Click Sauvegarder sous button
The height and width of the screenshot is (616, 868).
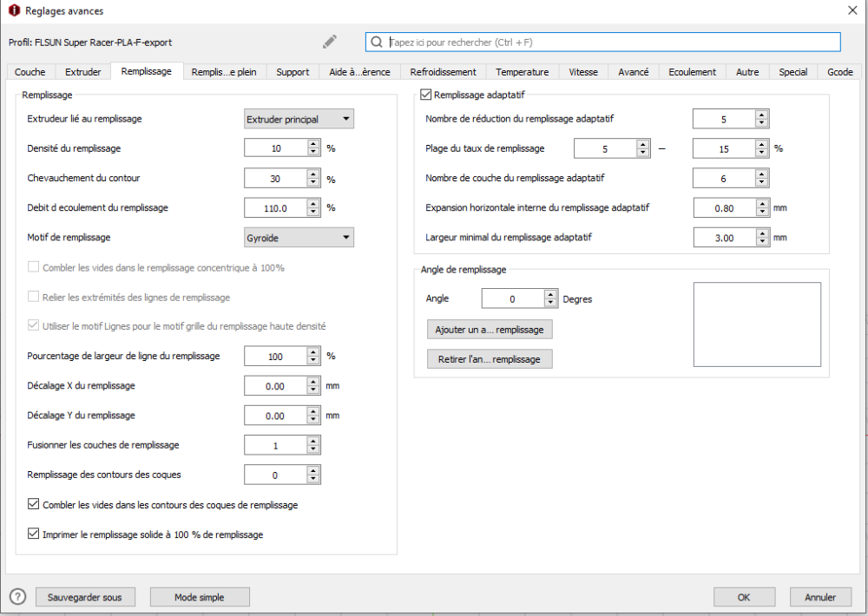click(85, 597)
